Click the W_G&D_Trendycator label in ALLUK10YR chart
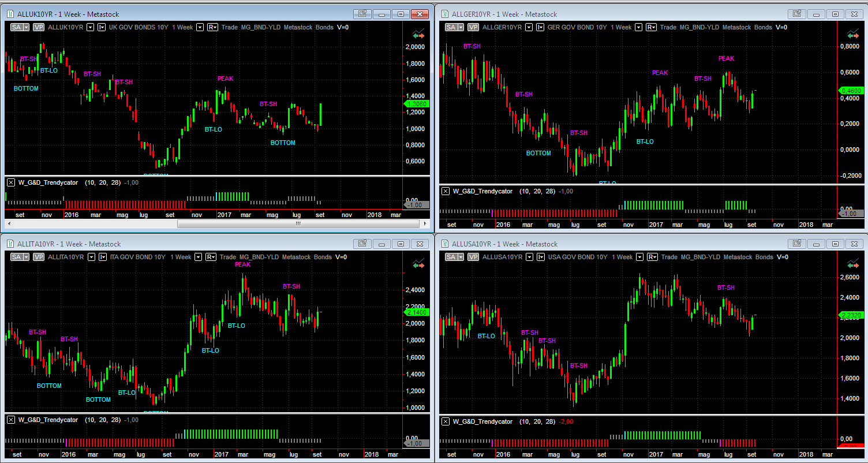 [48, 182]
